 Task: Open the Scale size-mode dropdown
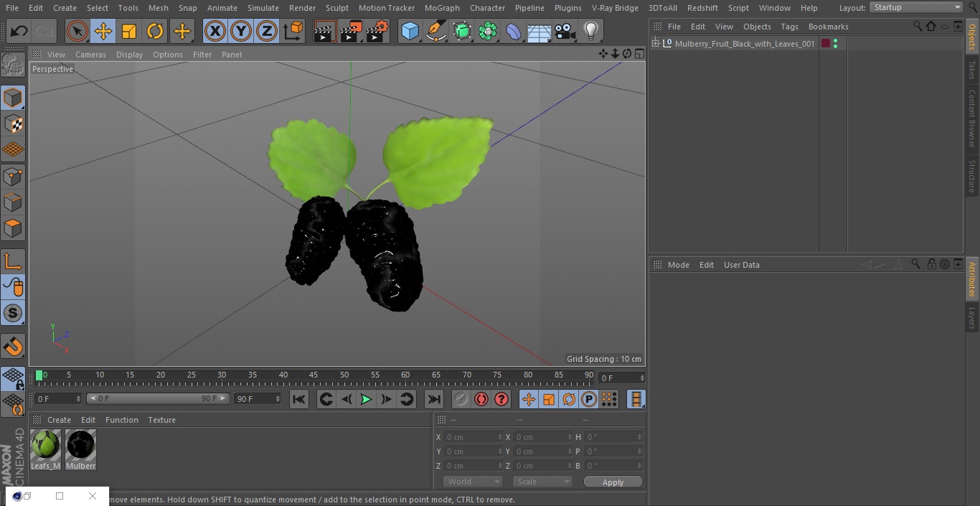point(542,482)
